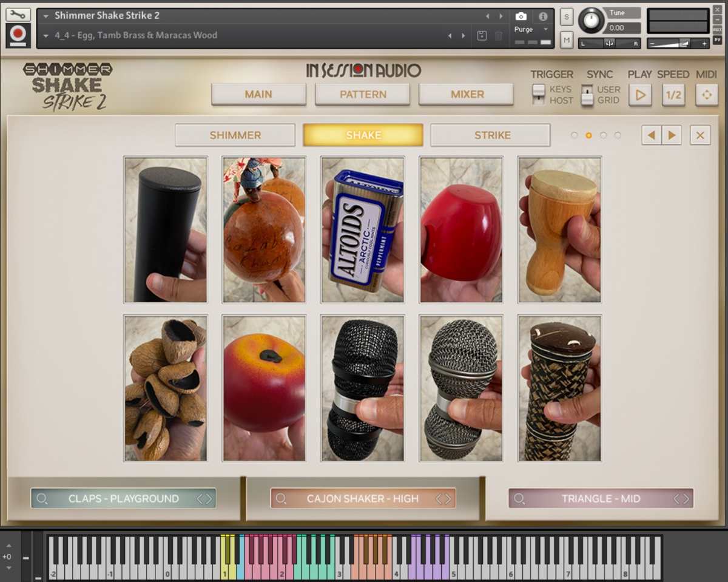Flip the SYNC User/Grid switch
The width and height of the screenshot is (728, 582).
click(x=587, y=95)
